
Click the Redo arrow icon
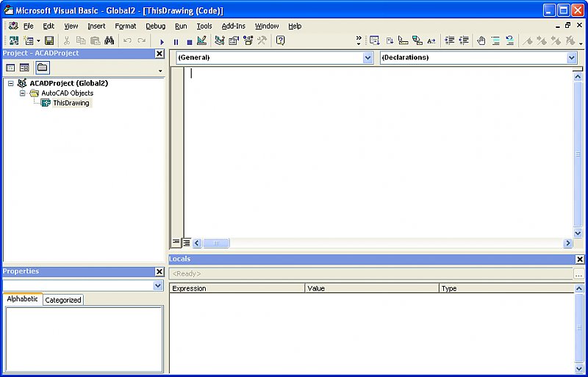click(141, 40)
